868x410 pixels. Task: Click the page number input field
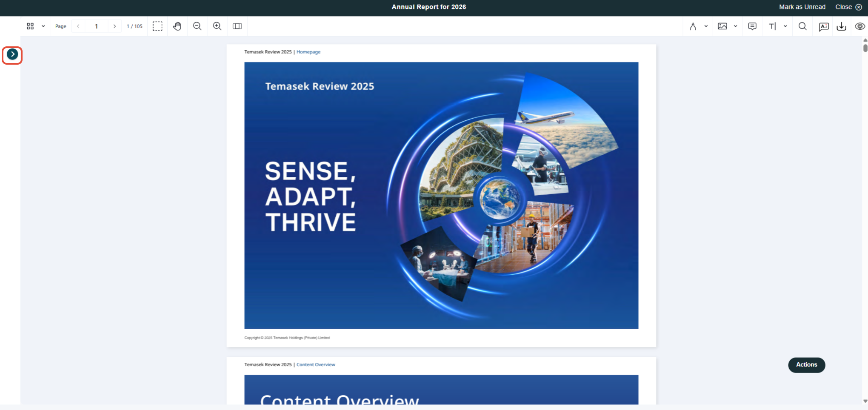coord(97,26)
